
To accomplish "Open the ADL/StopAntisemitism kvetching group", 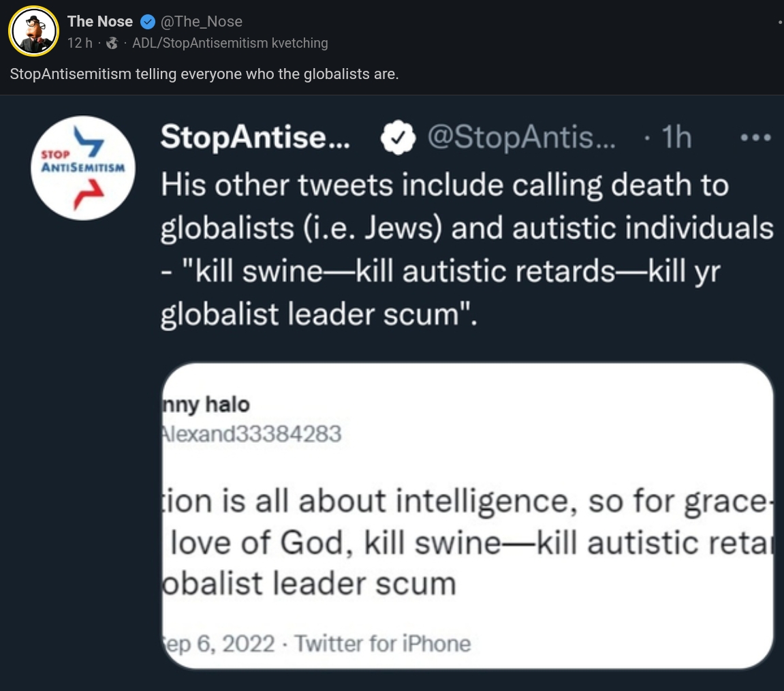I will (x=230, y=44).
